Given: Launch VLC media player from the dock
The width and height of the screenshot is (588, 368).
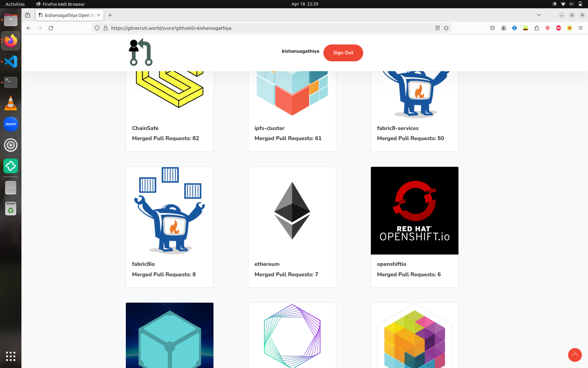Looking at the screenshot, I should (x=11, y=103).
